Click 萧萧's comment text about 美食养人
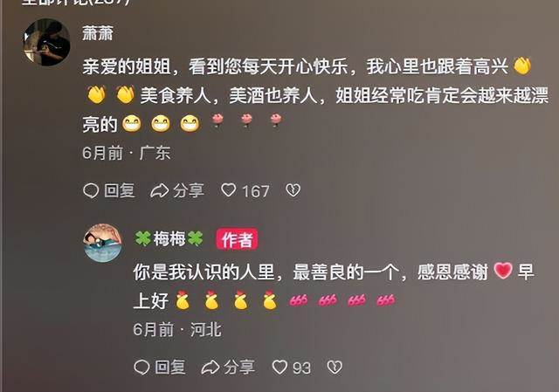The image size is (559, 392). coord(315,95)
